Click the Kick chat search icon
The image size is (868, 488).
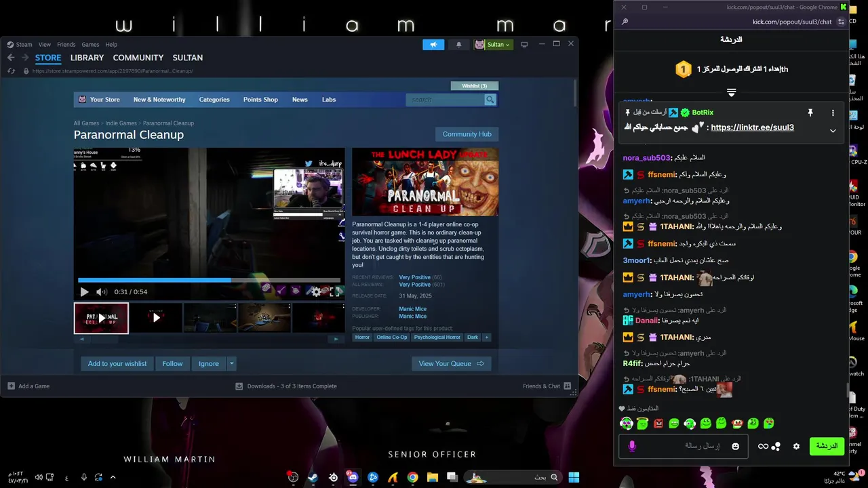click(625, 22)
